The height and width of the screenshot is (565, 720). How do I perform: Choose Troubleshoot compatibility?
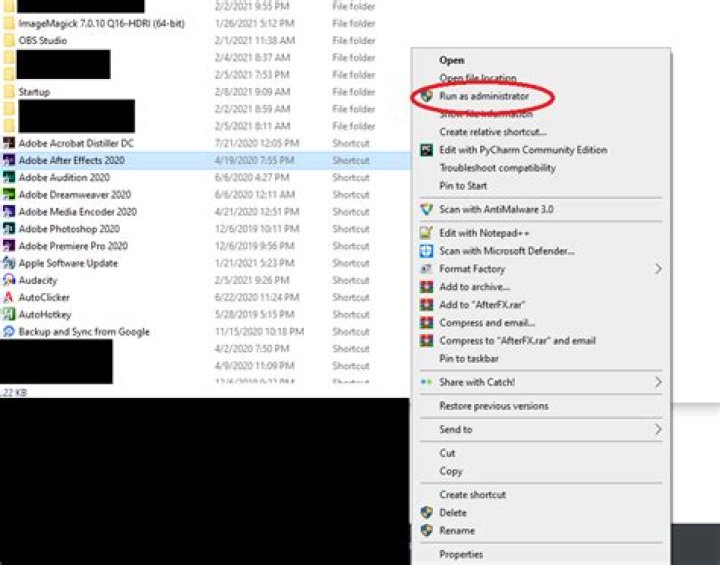497,168
